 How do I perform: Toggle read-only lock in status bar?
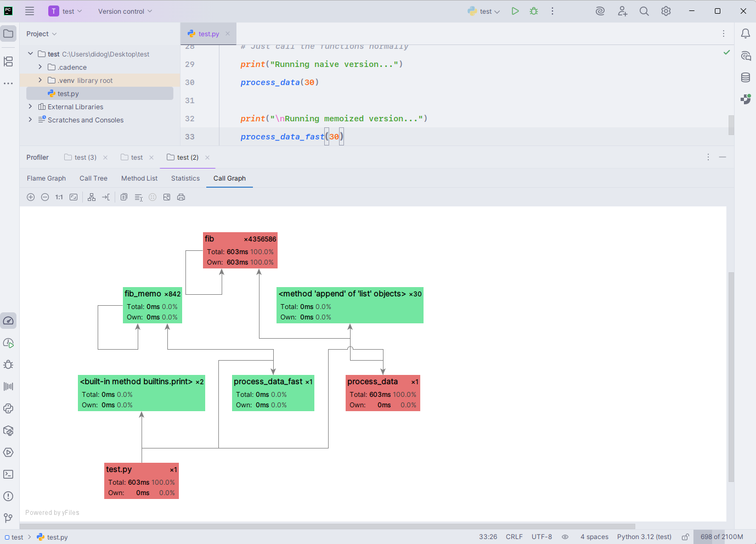tap(685, 537)
